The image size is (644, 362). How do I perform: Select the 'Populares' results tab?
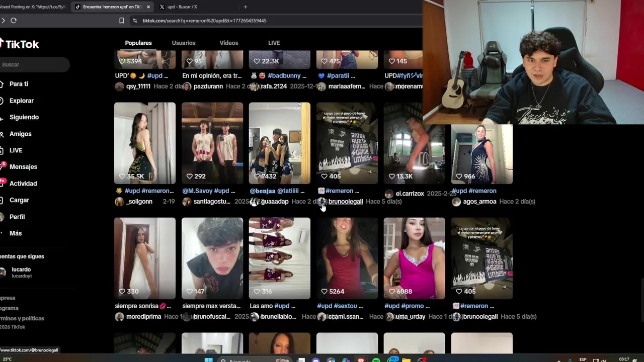[138, 43]
